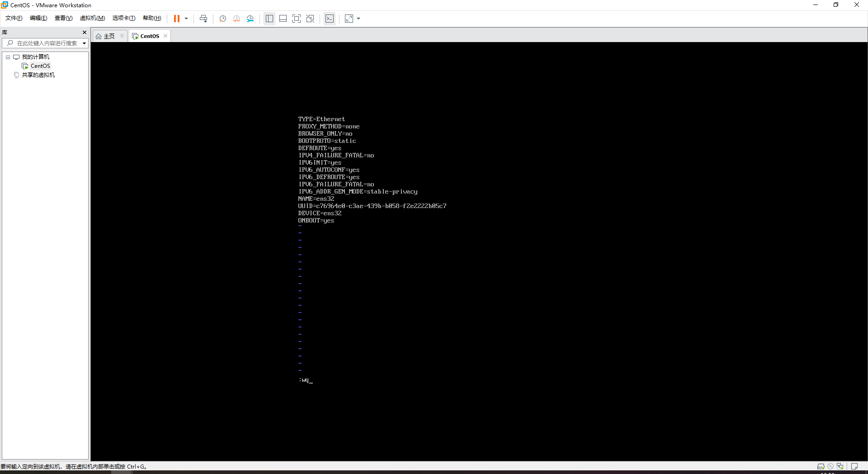Screen dimensions: 868x474
Task: Toggle the console view button
Action: (x=330, y=19)
